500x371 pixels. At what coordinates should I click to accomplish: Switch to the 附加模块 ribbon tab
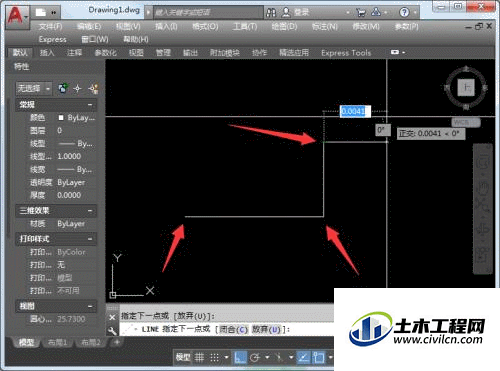click(x=225, y=52)
